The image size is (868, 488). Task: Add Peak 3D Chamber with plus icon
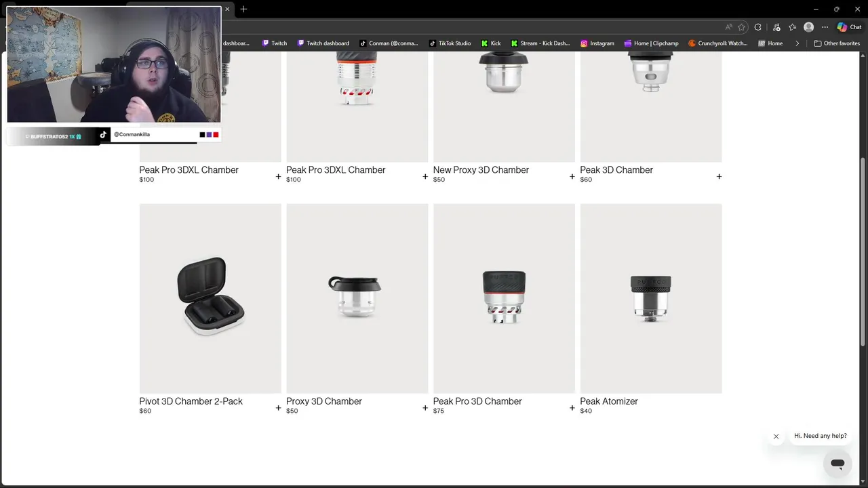pos(719,176)
